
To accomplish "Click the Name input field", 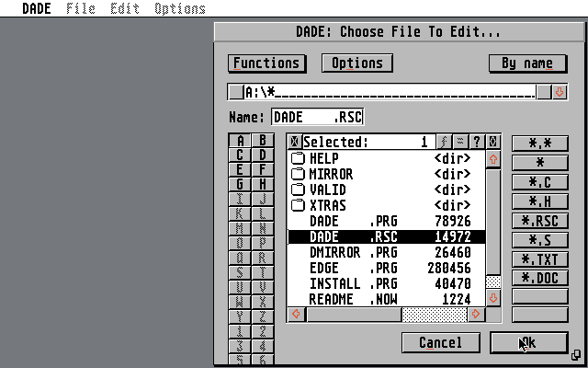I will pos(318,117).
